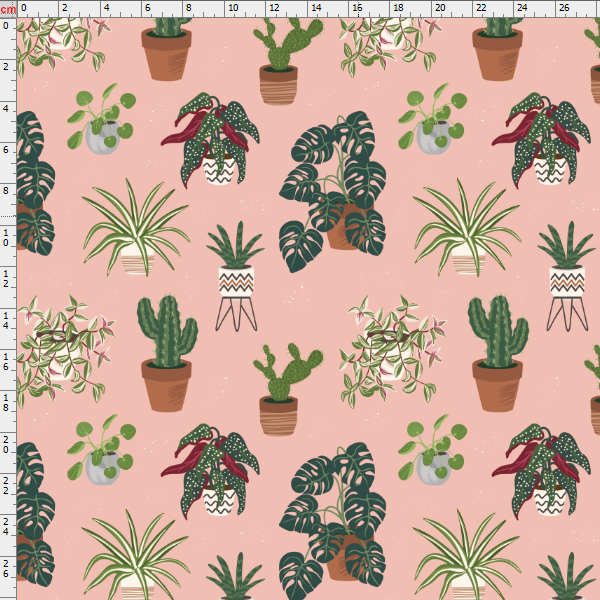Click the 22 mark on the horizontal ruler
The image size is (600, 600).
[481, 8]
